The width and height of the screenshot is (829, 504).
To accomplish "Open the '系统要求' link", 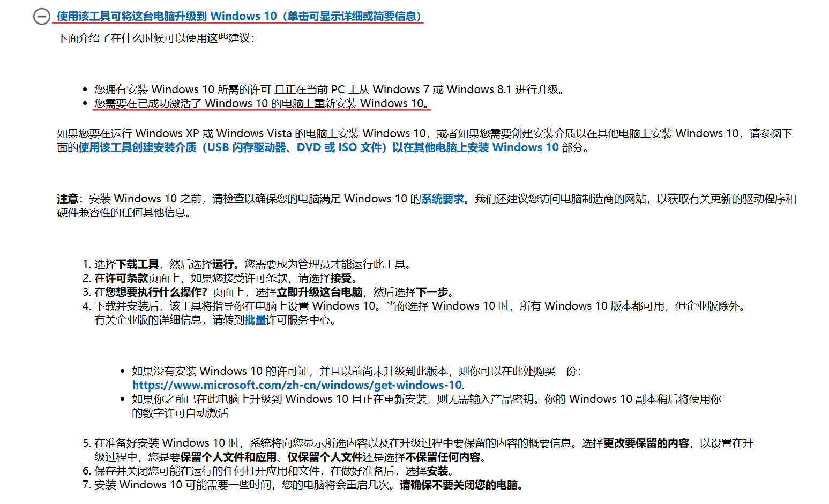I will click(x=443, y=199).
